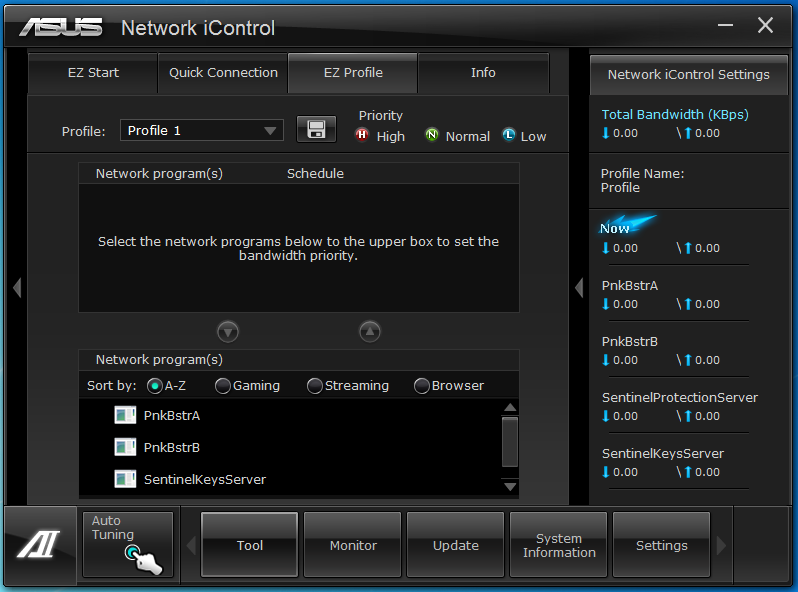This screenshot has width=798, height=592.
Task: Click the ASUS logo in title bar
Action: pyautogui.click(x=61, y=27)
